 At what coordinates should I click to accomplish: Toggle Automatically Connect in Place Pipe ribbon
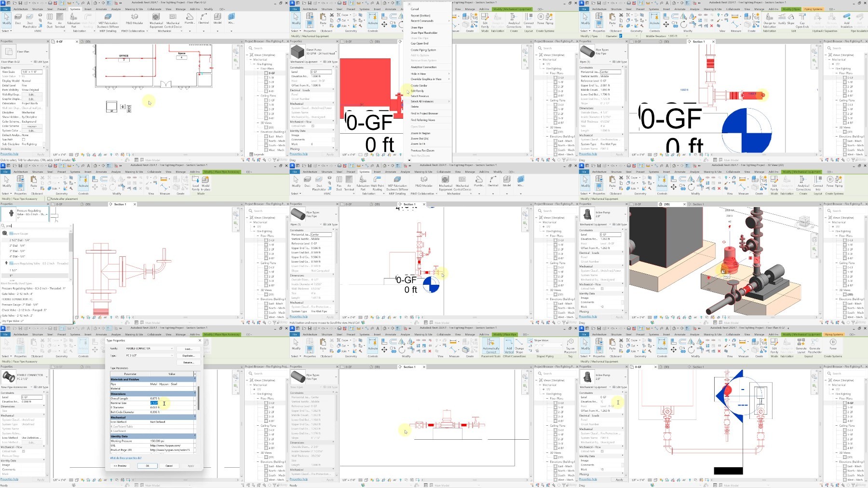491,346
